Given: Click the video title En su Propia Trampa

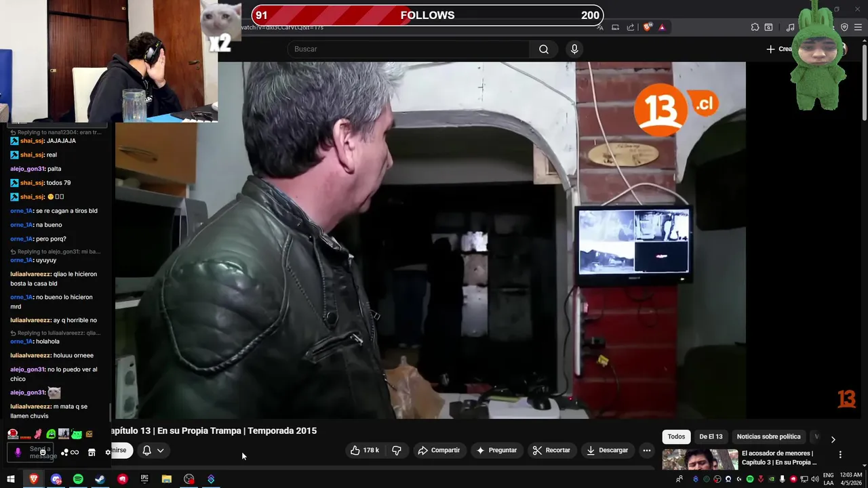Looking at the screenshot, I should click(x=214, y=430).
